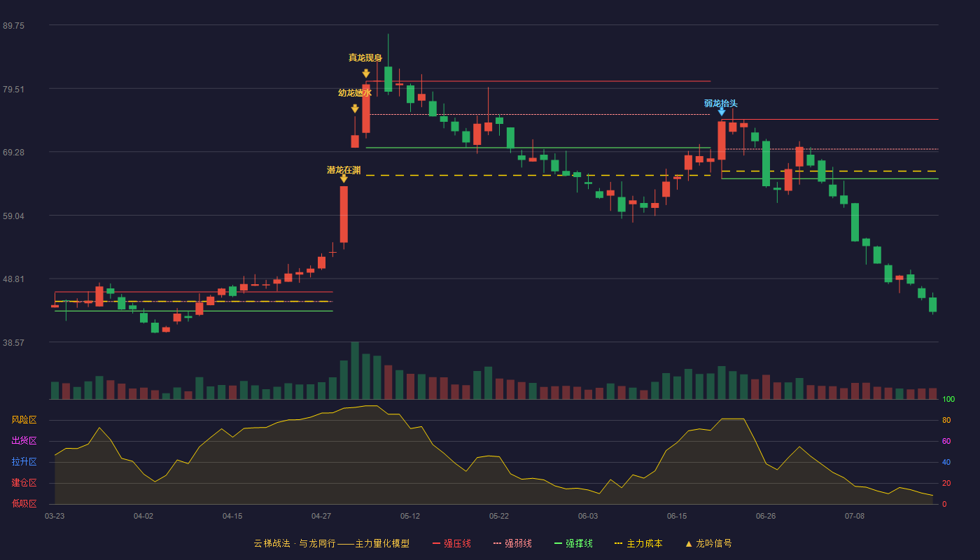Toggle the 强撑线 legend entry
The height and width of the screenshot is (560, 980).
(x=573, y=543)
